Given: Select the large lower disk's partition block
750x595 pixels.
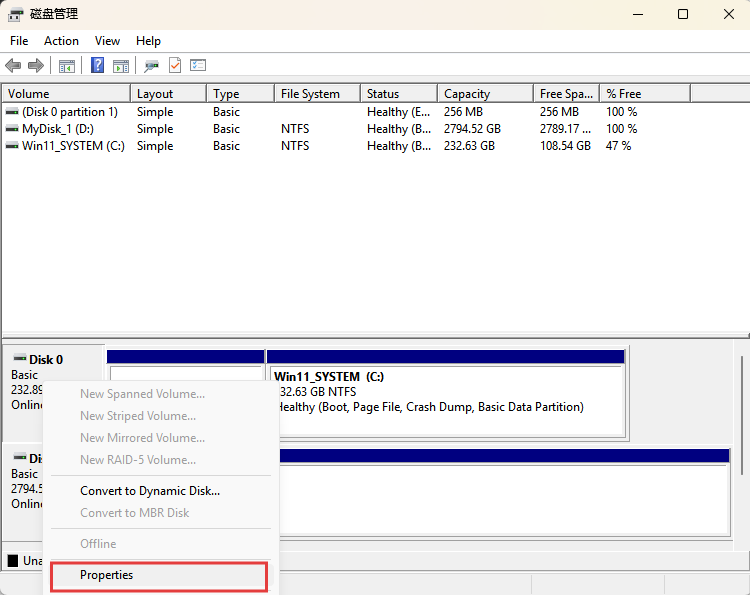Looking at the screenshot, I should (x=505, y=492).
